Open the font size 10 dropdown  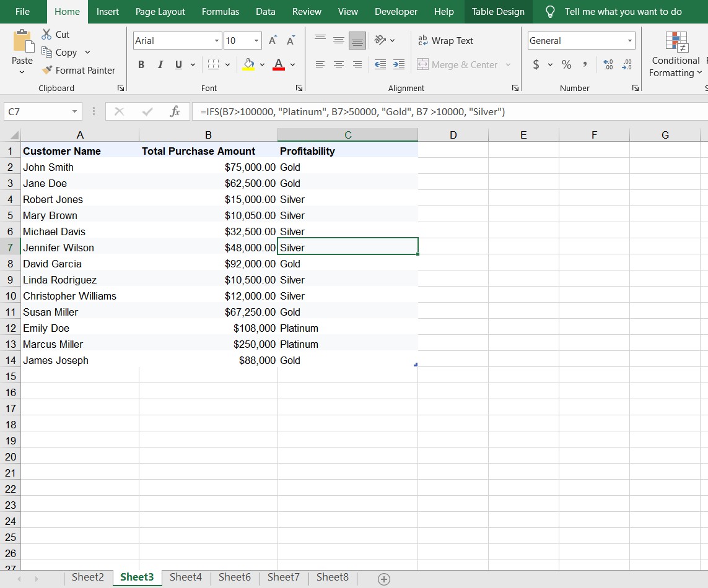coord(256,41)
